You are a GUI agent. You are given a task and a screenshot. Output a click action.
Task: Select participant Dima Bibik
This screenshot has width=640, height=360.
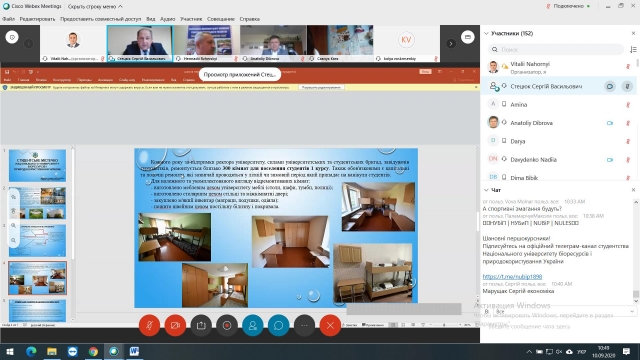pyautogui.click(x=558, y=176)
